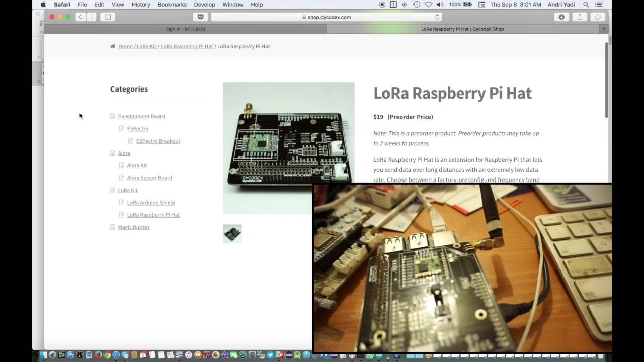Open Alora Kit category
Image resolution: width=644 pixels, height=362 pixels.
click(137, 165)
